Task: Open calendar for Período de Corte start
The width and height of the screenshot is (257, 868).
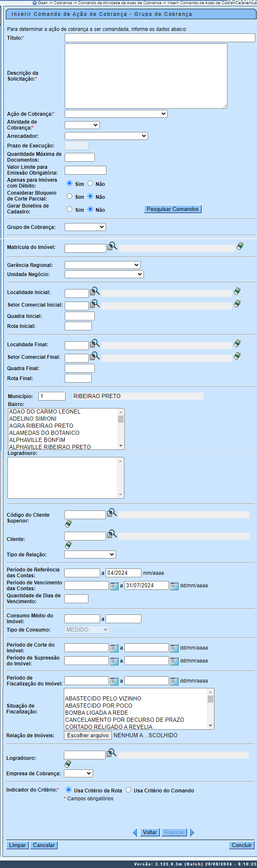Action: pos(114,648)
